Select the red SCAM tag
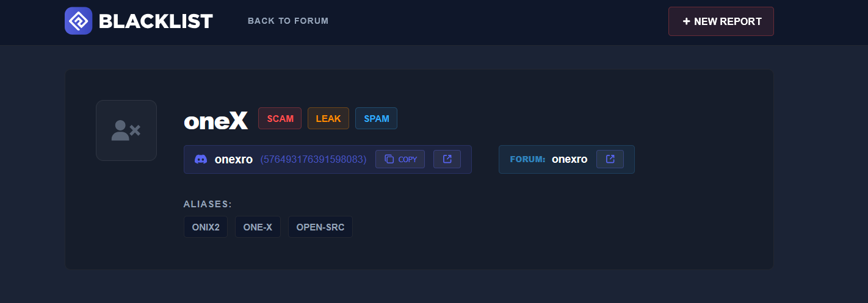 (280, 118)
